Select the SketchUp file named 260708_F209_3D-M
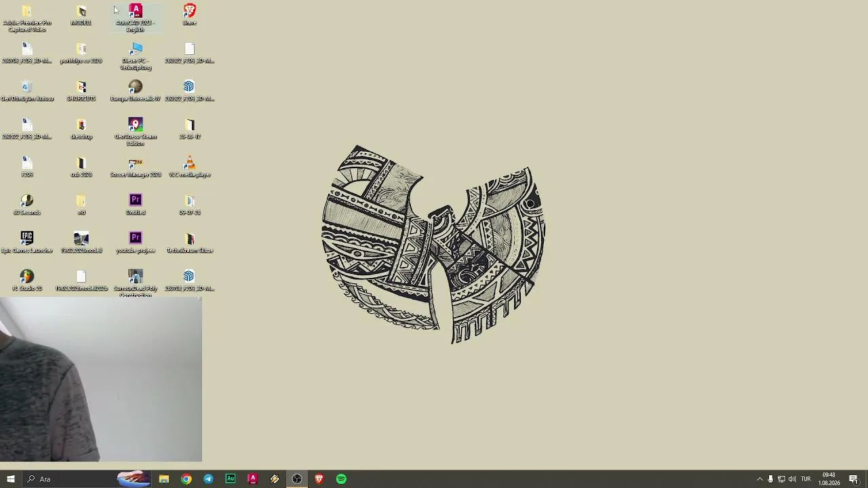This screenshot has width=868, height=488. [190, 281]
